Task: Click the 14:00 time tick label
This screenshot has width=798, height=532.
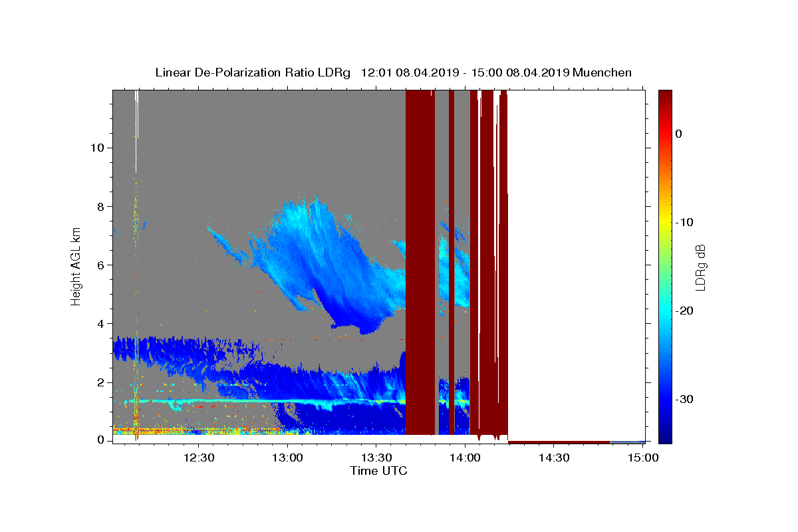Action: point(465,458)
